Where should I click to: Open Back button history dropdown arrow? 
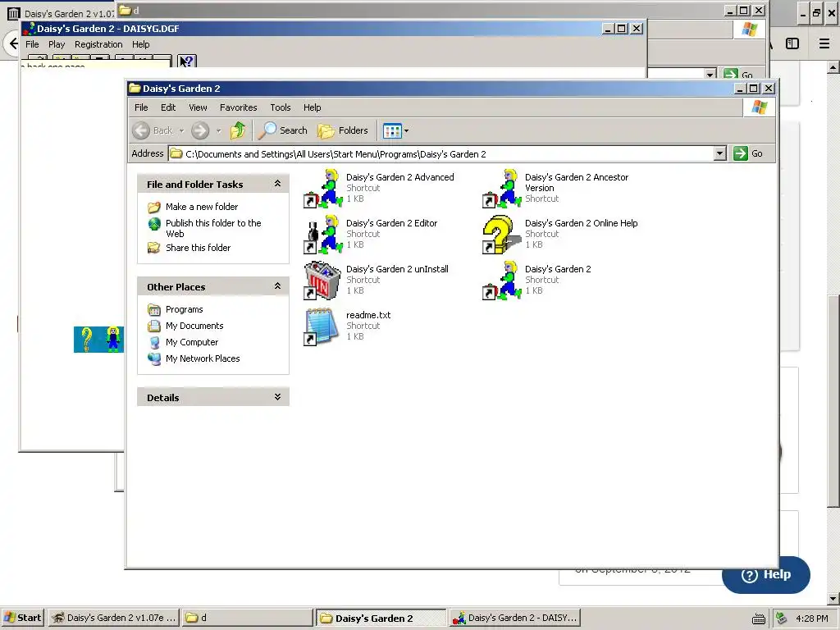181,130
